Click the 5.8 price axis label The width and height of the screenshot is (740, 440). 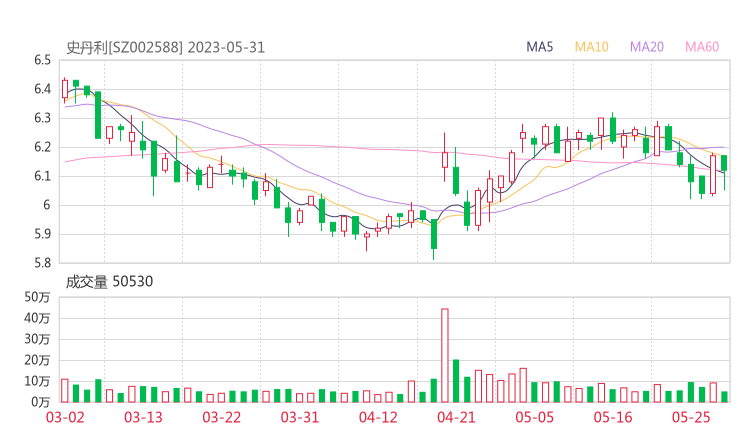(41, 264)
